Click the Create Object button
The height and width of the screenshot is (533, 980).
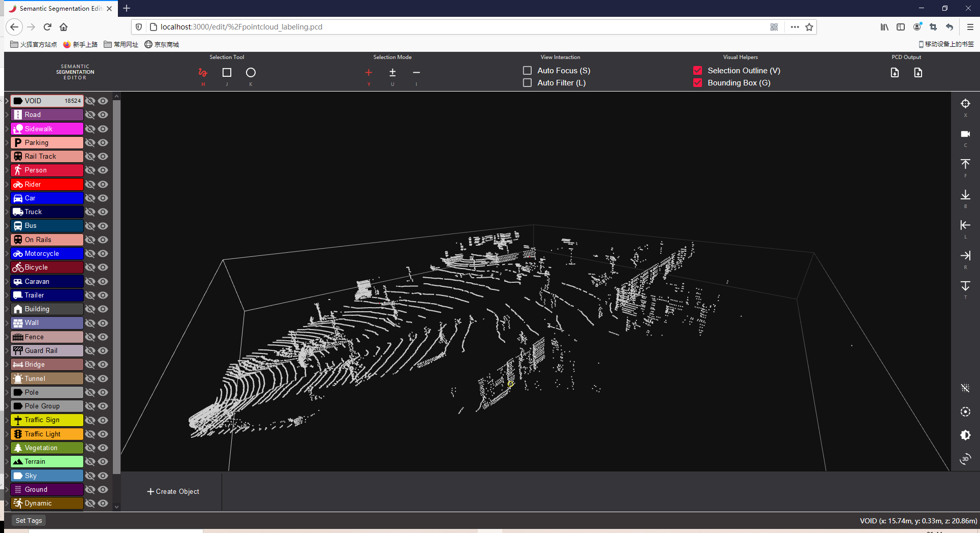173,491
